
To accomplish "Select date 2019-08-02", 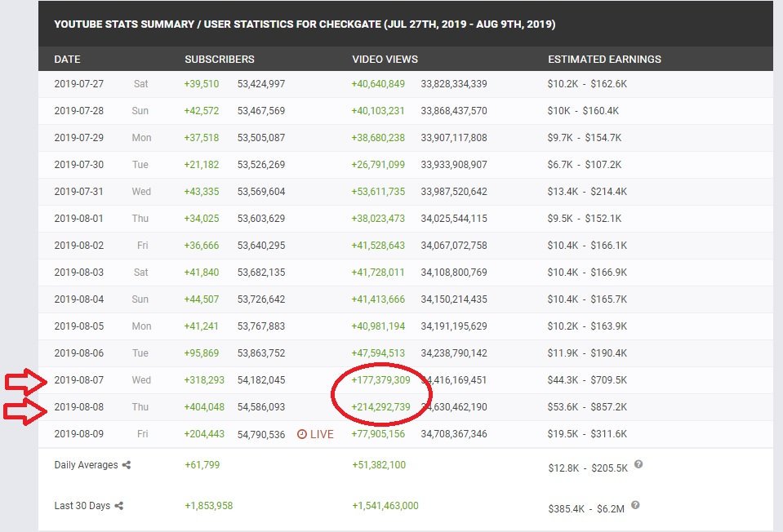I will click(x=79, y=246).
